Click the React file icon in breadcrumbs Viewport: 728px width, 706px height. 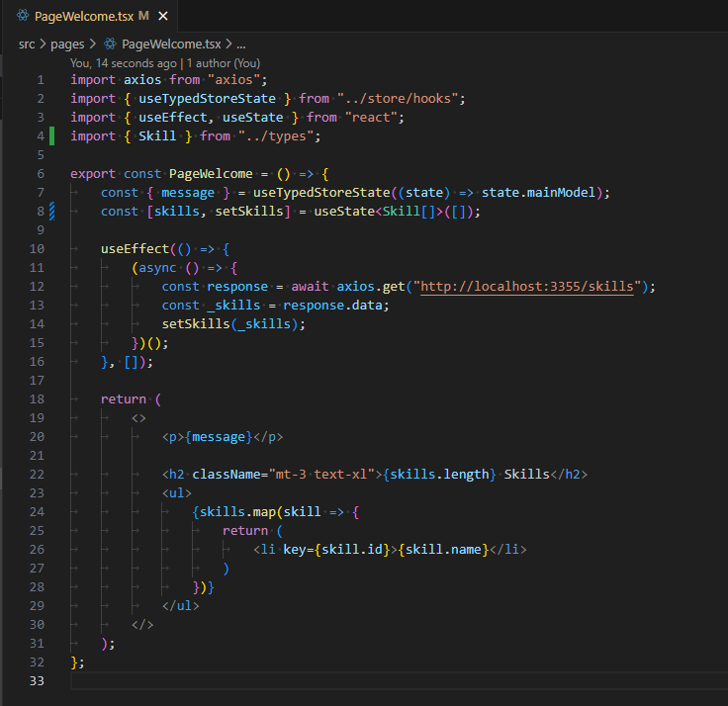click(x=110, y=44)
